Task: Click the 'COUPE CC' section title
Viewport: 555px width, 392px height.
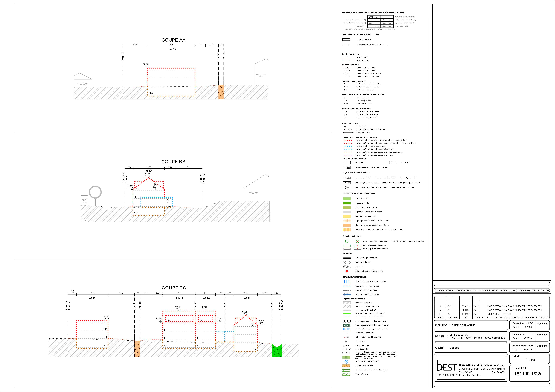Action: click(174, 288)
